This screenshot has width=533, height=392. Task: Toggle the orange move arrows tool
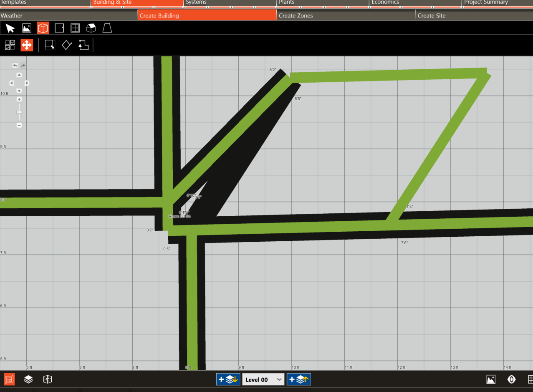(27, 45)
